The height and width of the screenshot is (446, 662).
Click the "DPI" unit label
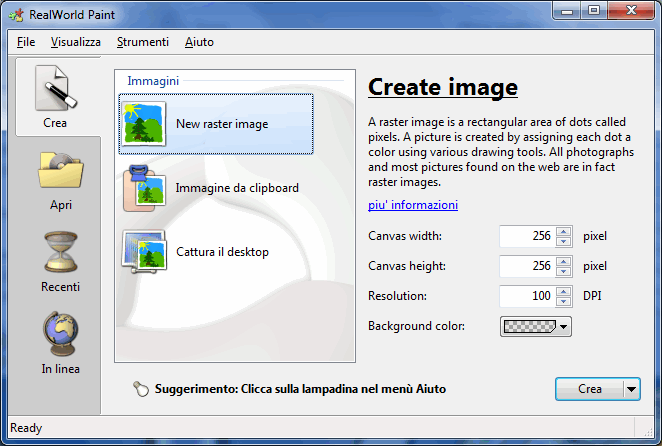(x=592, y=296)
